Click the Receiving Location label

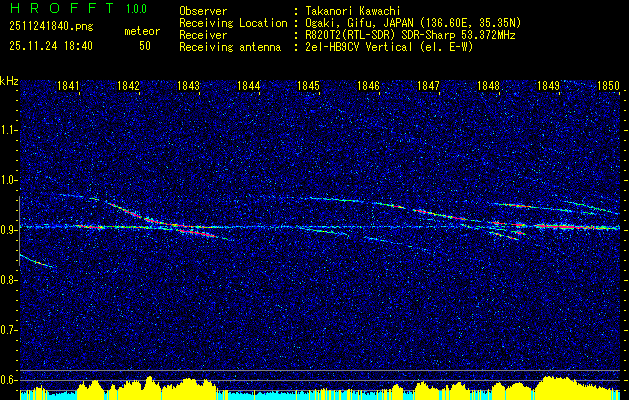coord(233,23)
